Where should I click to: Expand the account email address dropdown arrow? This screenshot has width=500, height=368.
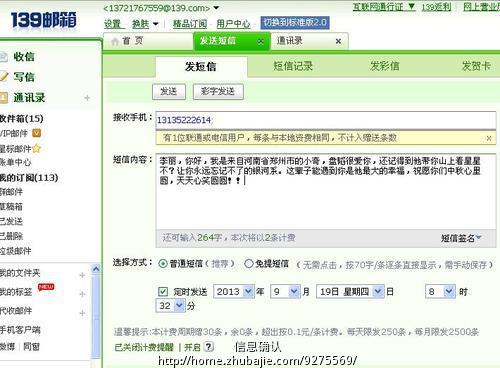tap(216, 7)
